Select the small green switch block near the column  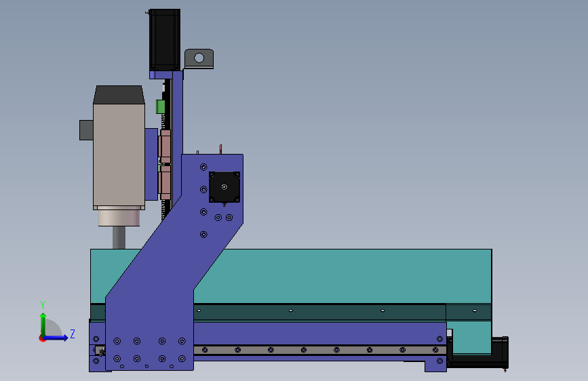[x=161, y=106]
